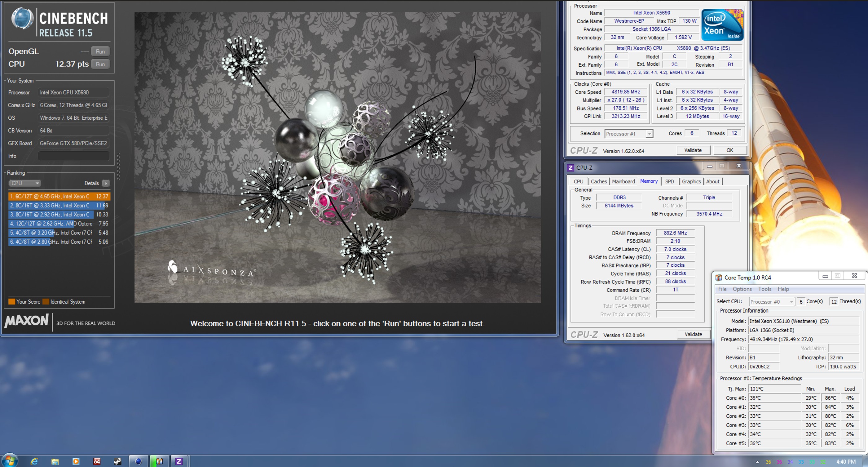Open Windows Media Player from the taskbar
The image size is (868, 467).
click(x=76, y=461)
